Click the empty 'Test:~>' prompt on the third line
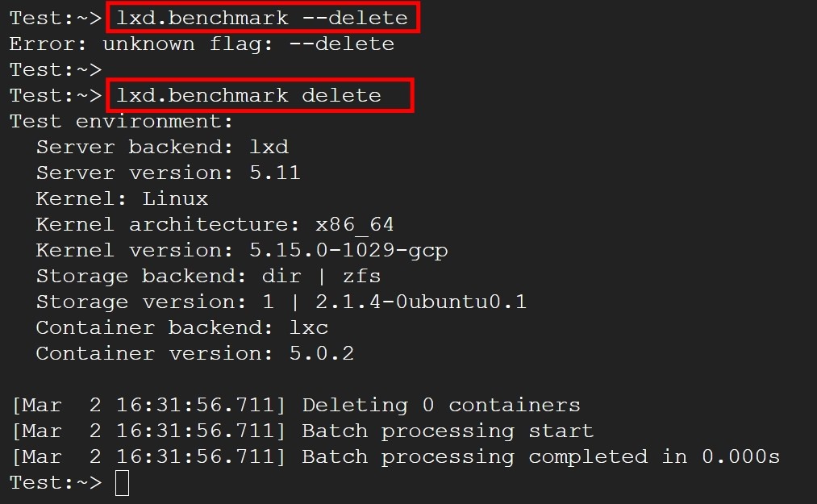Image resolution: width=817 pixels, height=504 pixels. click(x=56, y=70)
